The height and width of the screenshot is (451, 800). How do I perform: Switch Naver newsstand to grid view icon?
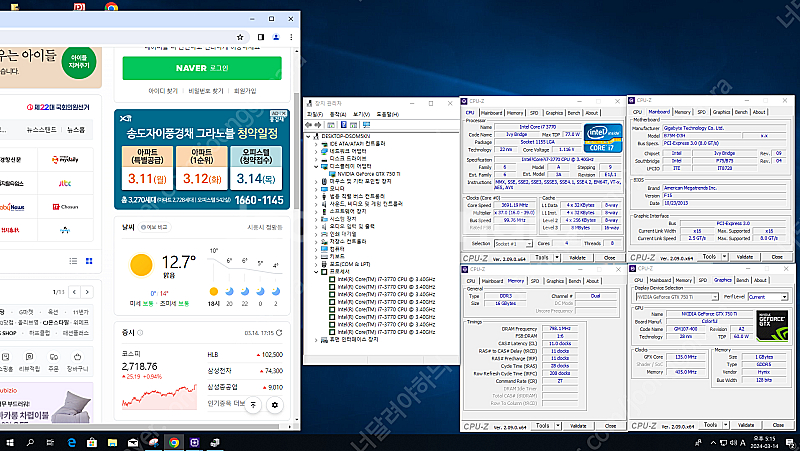[89, 261]
